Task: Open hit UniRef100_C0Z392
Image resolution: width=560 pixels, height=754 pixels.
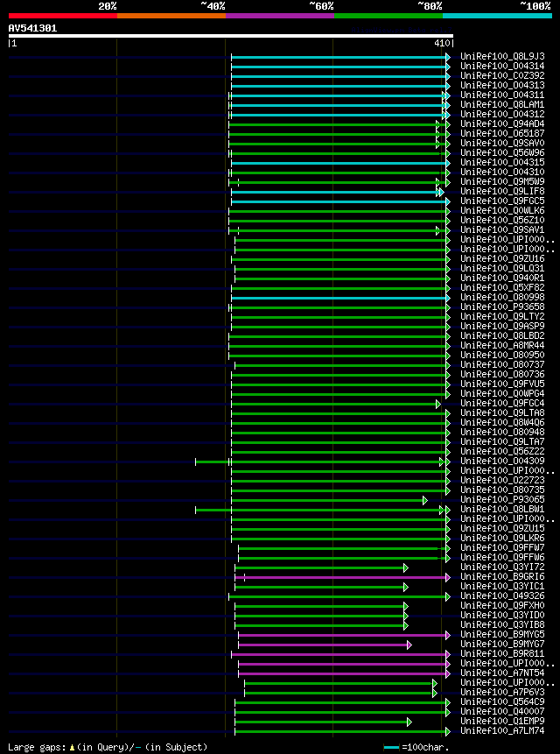Action: click(x=502, y=76)
